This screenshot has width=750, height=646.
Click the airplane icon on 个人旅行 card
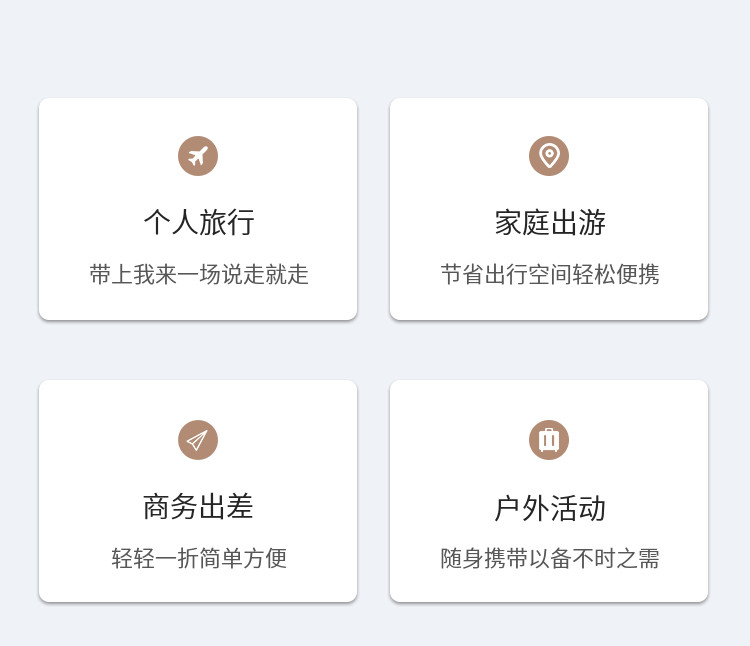198,156
